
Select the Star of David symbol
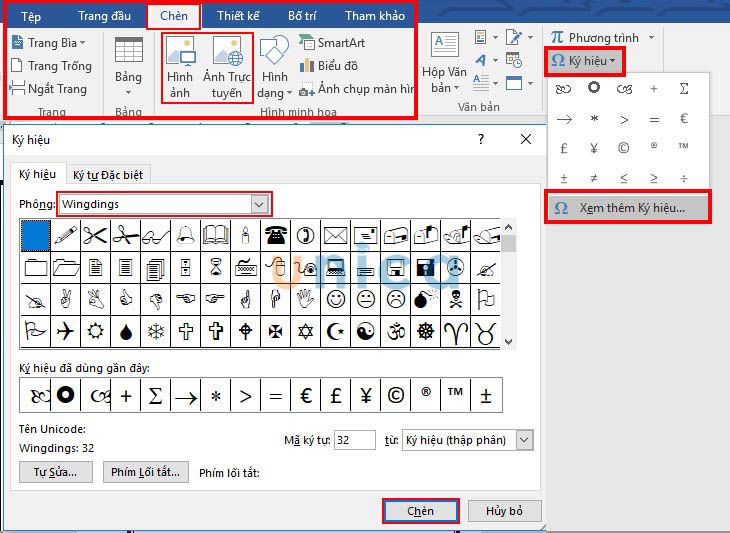point(305,331)
